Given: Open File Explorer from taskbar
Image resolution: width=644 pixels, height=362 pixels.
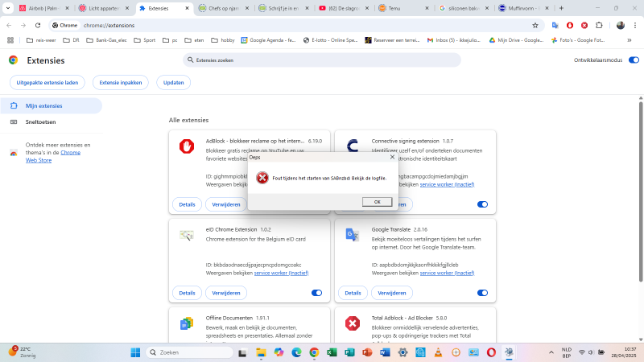Looking at the screenshot, I should [x=261, y=352].
